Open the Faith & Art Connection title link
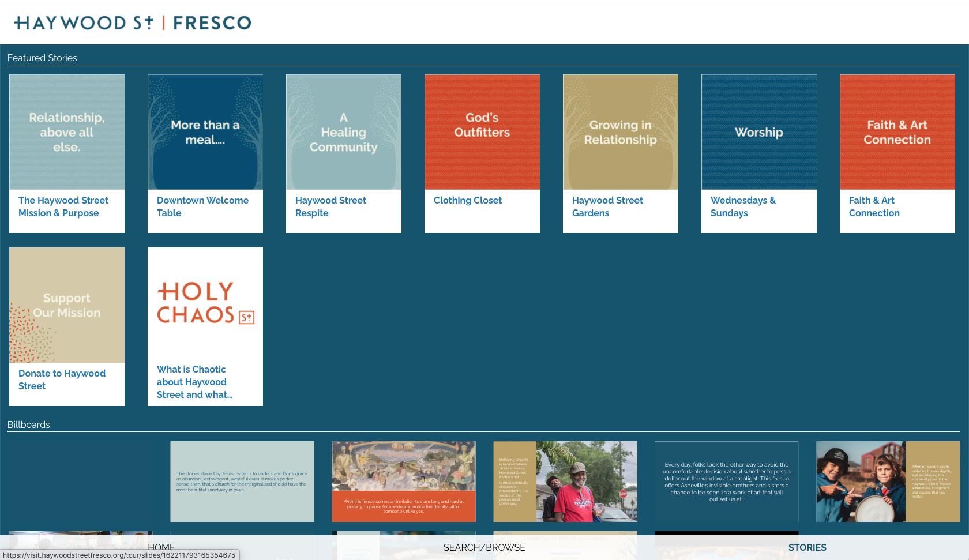969x560 pixels. tap(874, 206)
